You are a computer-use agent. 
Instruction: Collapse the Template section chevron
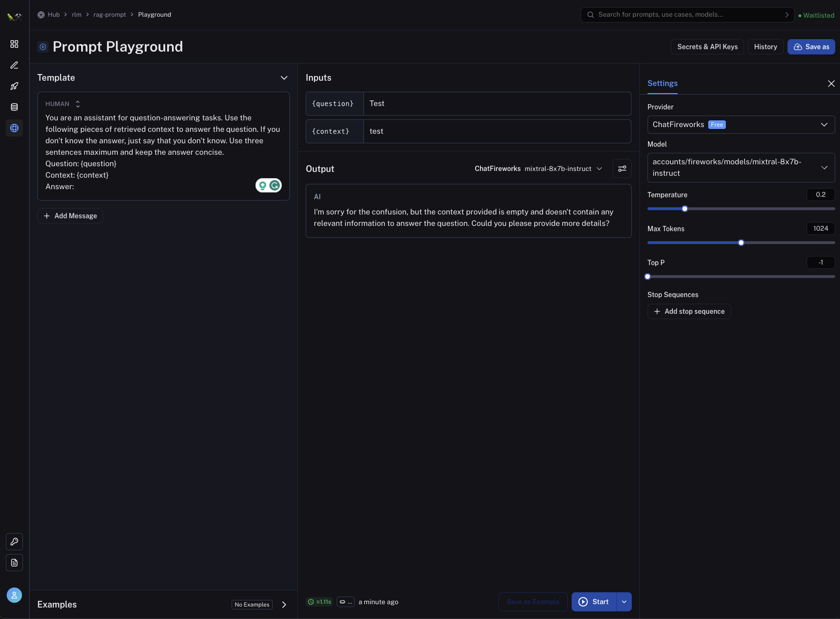(284, 78)
